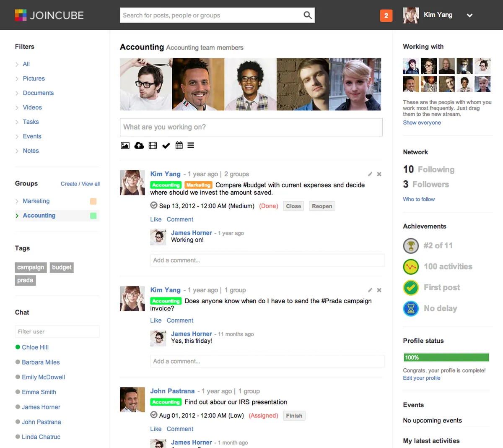Viewport: 503px width, 448px height.
Task: Select the prada tag
Action: (25, 280)
